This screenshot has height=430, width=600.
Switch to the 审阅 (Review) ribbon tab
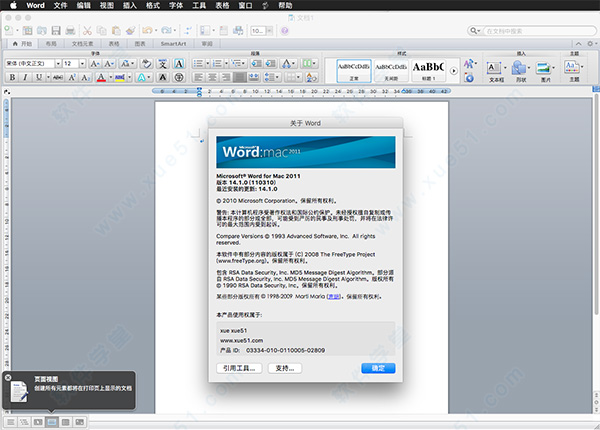tap(207, 44)
